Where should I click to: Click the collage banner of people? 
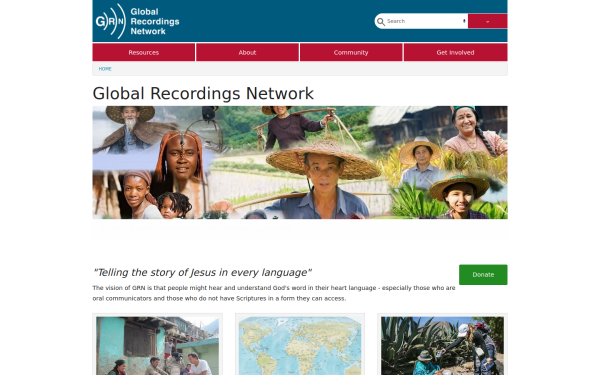pos(300,162)
